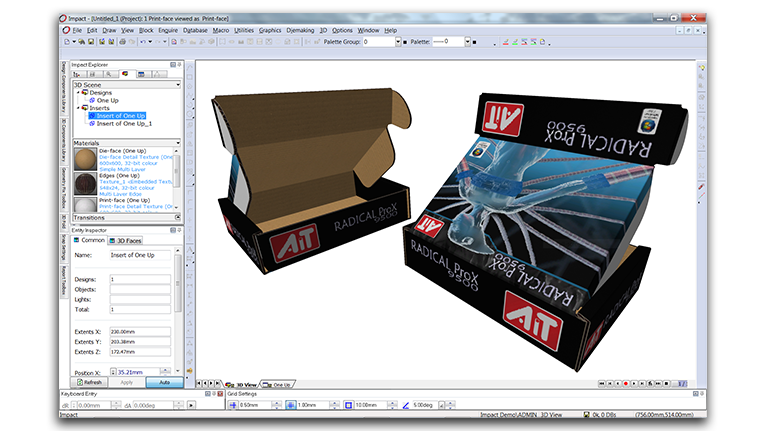The image size is (766, 431).
Task: Click the Palette black color swatch
Action: [x=474, y=43]
